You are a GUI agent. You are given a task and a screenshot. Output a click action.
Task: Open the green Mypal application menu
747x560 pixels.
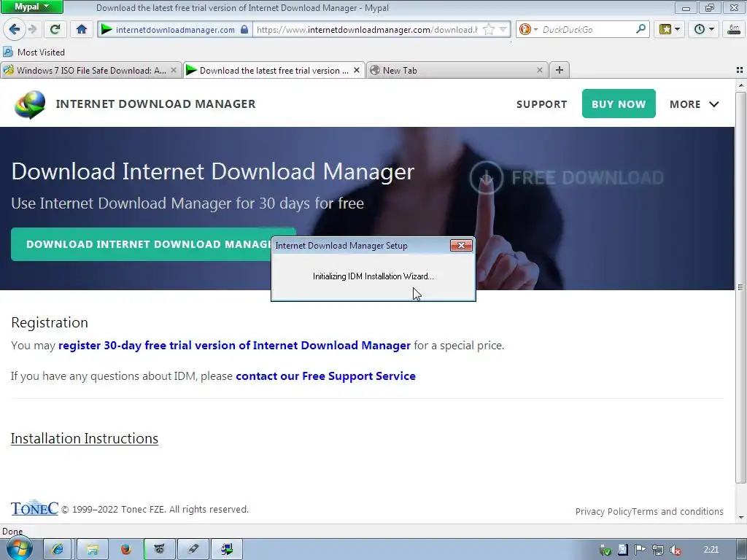(31, 7)
